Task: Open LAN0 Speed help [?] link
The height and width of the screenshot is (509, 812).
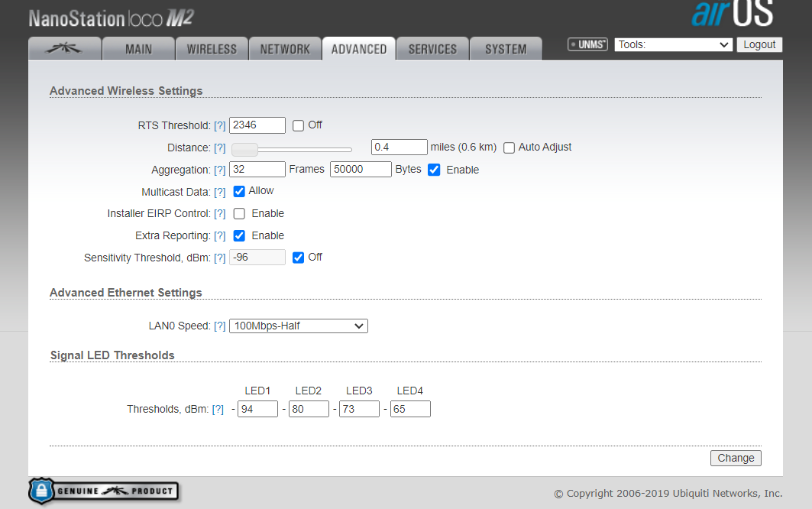Action: tap(220, 326)
